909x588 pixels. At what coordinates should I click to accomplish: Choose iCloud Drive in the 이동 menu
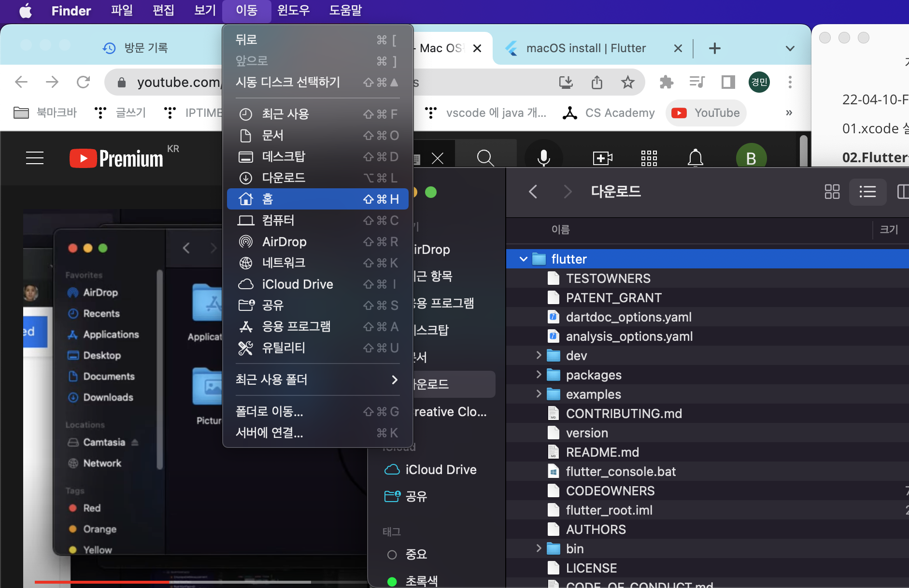318,284
